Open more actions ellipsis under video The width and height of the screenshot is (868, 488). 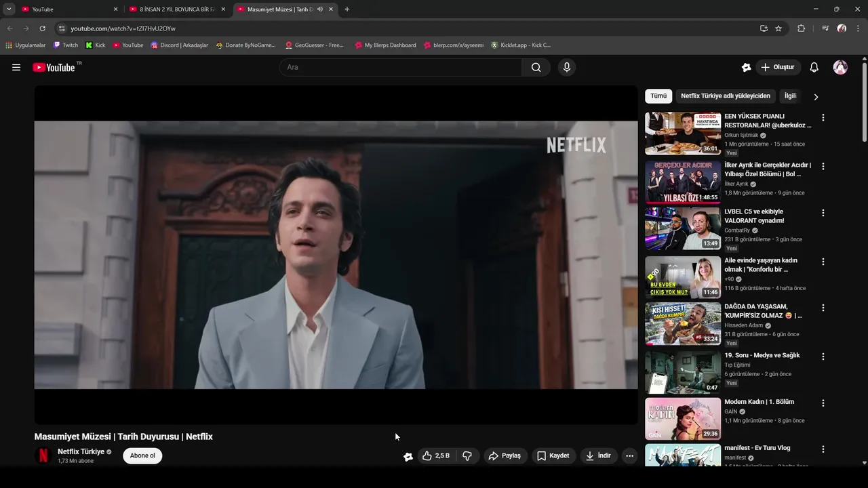click(x=629, y=456)
